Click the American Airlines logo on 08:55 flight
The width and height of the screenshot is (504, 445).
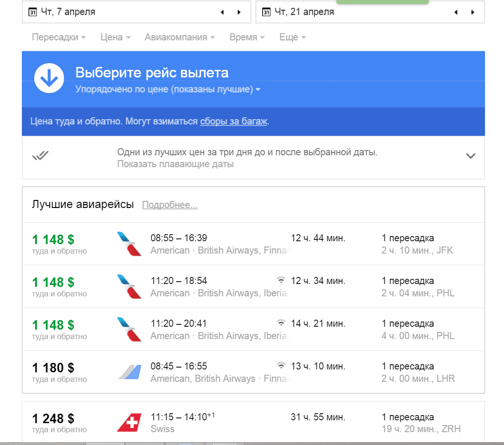(129, 244)
